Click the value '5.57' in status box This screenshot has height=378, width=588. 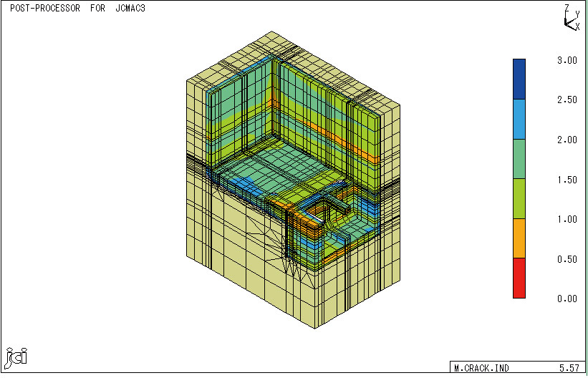[x=568, y=368]
